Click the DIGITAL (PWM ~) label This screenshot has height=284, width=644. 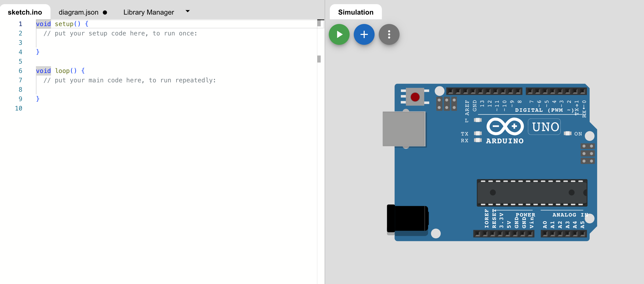(544, 110)
